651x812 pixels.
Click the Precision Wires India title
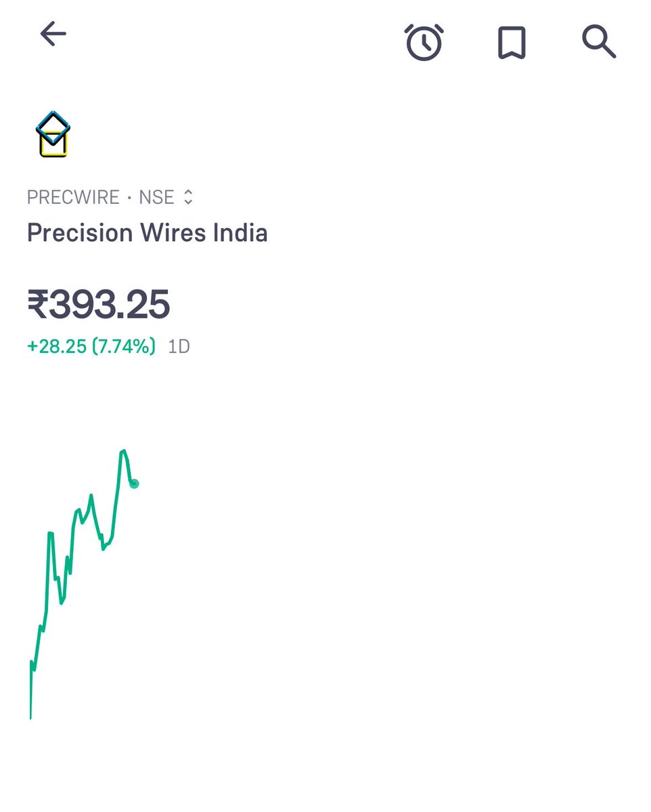coord(147,233)
